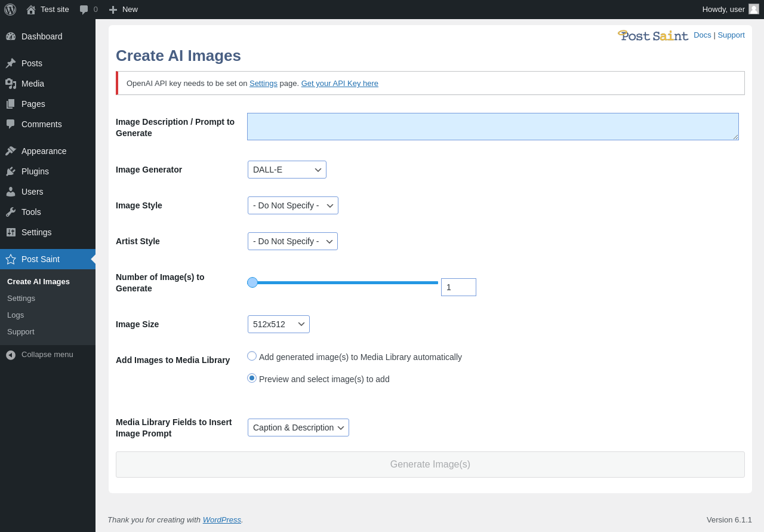Click the Collapse menu arrow icon

[x=11, y=355]
